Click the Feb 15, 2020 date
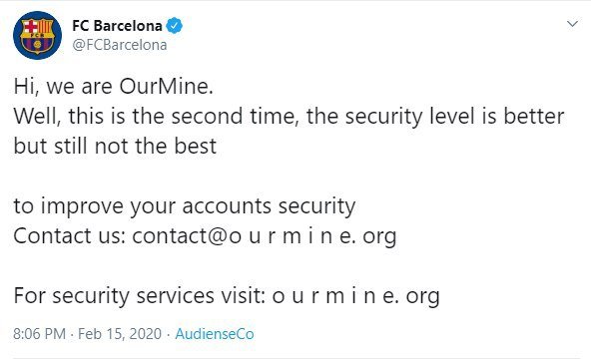 120,334
